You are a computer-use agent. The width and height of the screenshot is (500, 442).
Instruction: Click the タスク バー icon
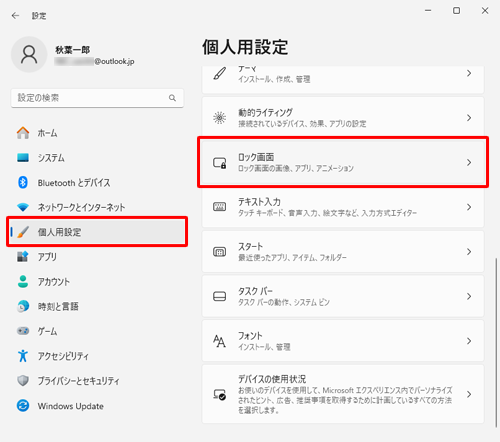[x=220, y=296]
